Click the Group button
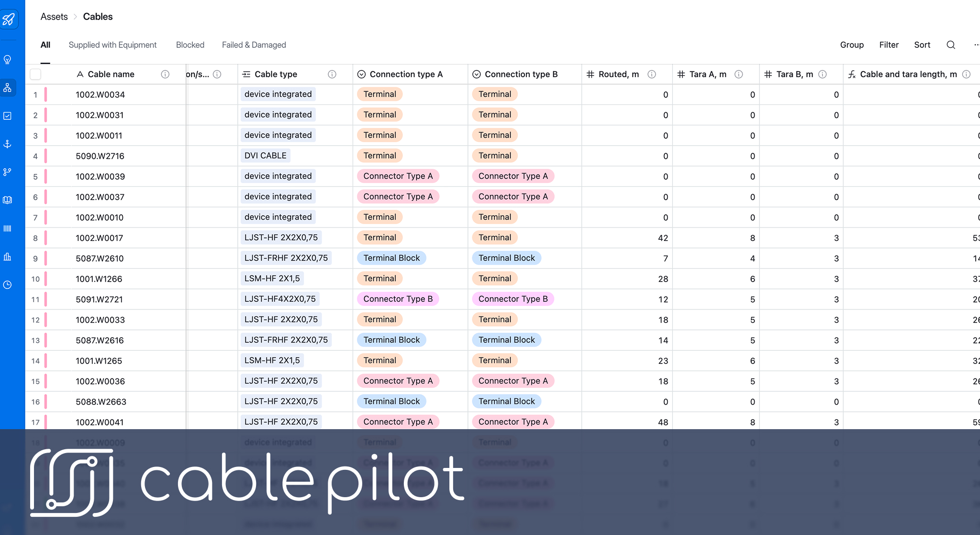 [x=852, y=45]
